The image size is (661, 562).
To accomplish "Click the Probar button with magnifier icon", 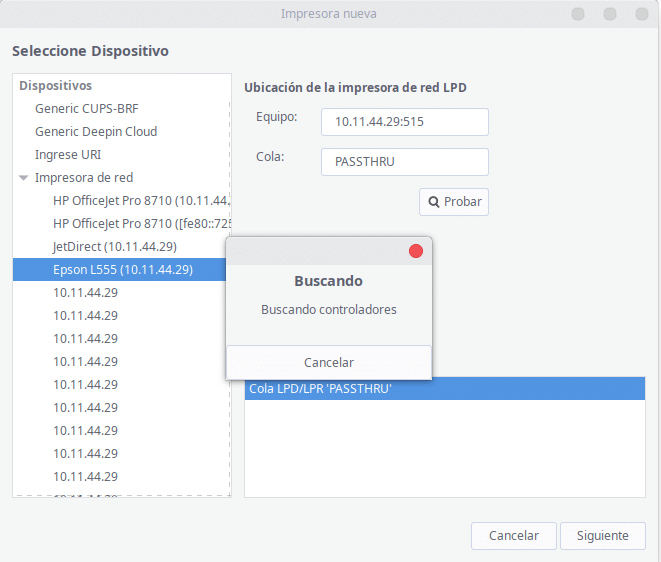I will [x=454, y=201].
